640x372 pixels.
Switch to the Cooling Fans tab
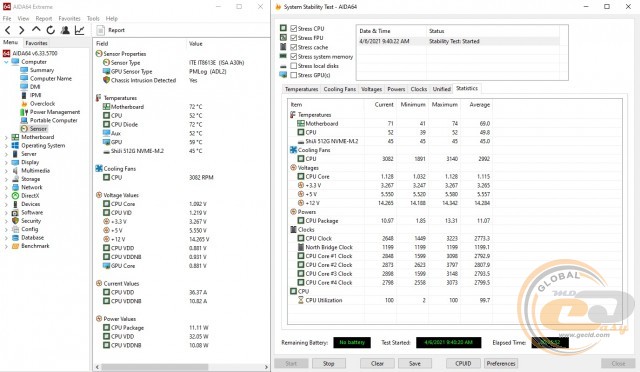click(340, 89)
